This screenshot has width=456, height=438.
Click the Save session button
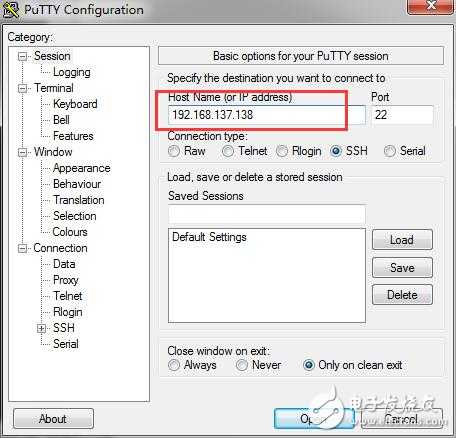pos(402,267)
